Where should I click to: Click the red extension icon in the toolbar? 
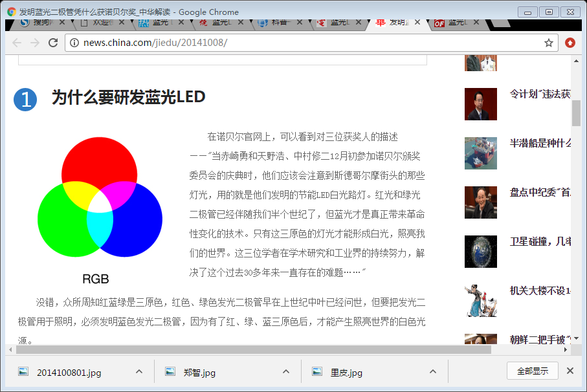pos(570,43)
